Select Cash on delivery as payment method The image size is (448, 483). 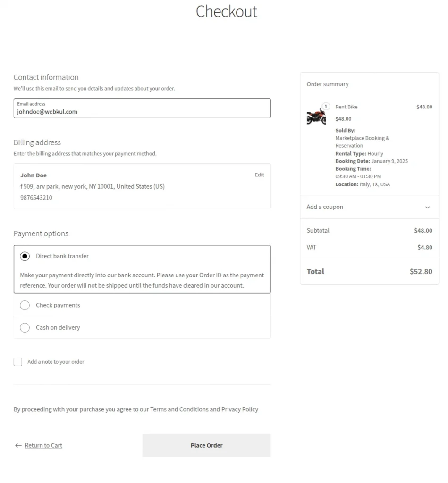pyautogui.click(x=25, y=327)
